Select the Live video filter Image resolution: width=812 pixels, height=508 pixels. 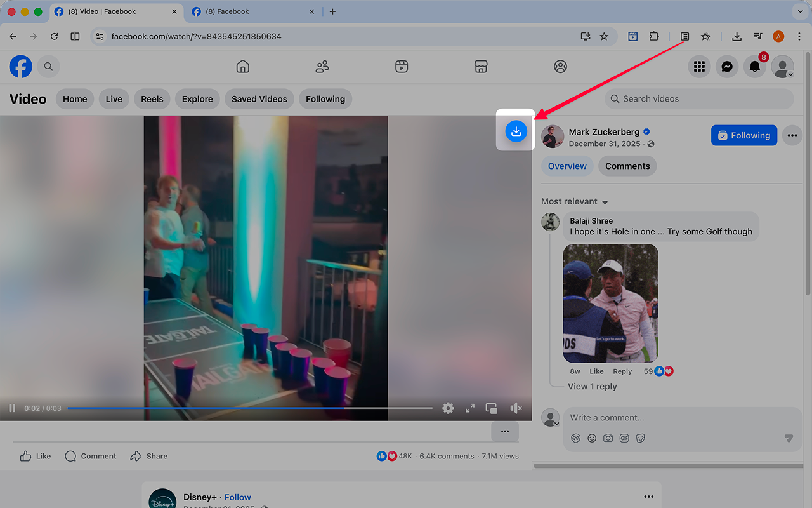[x=114, y=99]
